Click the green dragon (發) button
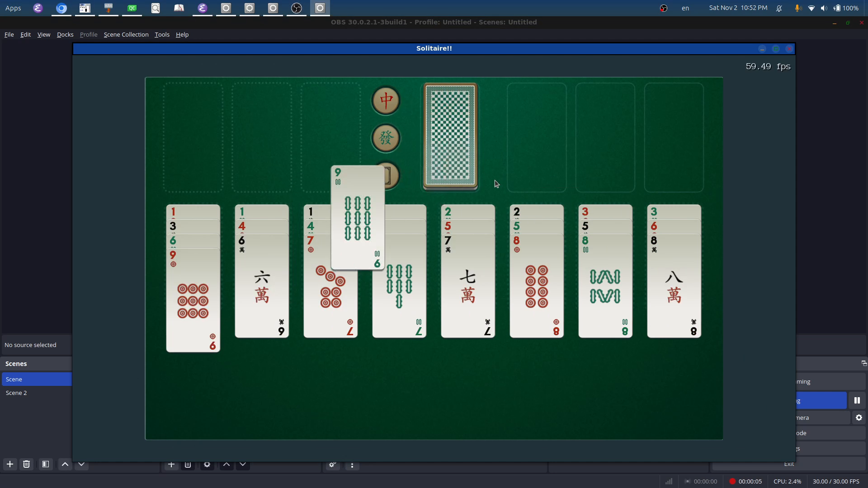Viewport: 868px width, 488px height. coord(386,138)
